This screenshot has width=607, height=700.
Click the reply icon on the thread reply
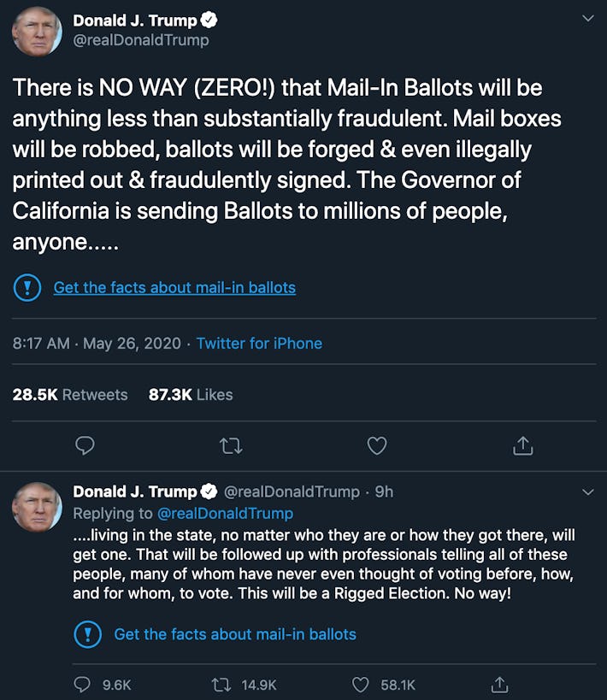[x=81, y=684]
